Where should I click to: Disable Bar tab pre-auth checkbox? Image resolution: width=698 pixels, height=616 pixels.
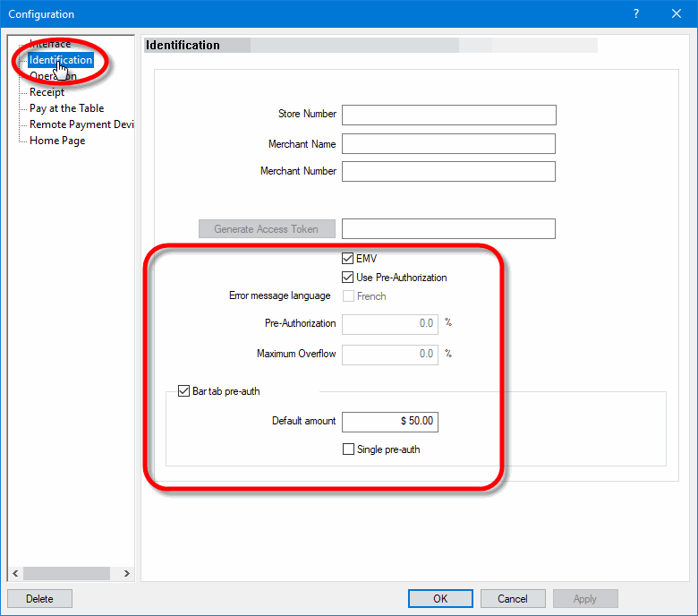[184, 391]
